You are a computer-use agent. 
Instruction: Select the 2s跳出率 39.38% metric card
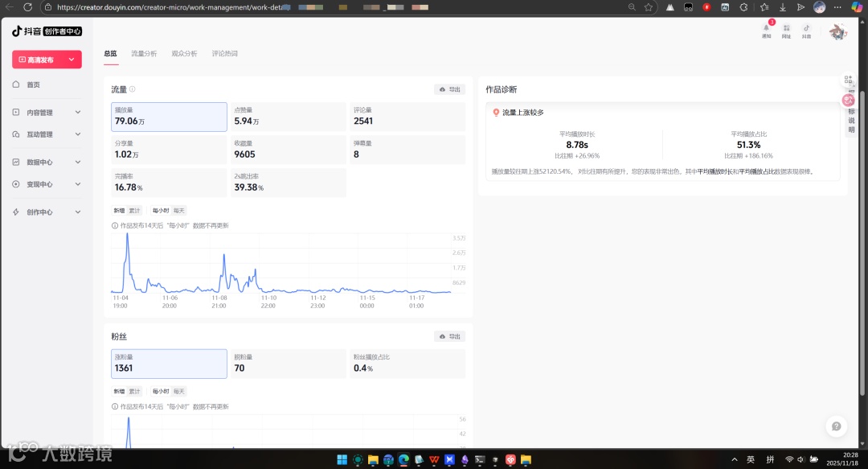(x=289, y=183)
